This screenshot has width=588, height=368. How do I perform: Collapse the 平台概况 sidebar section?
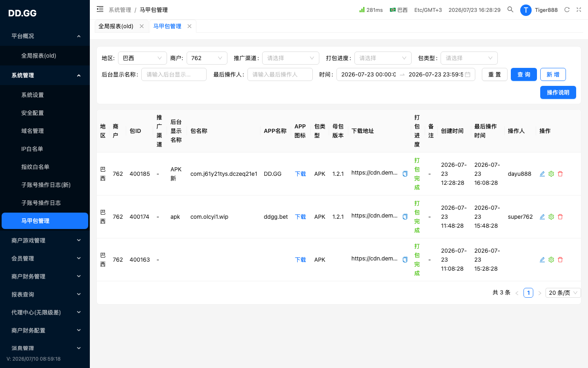[45, 36]
